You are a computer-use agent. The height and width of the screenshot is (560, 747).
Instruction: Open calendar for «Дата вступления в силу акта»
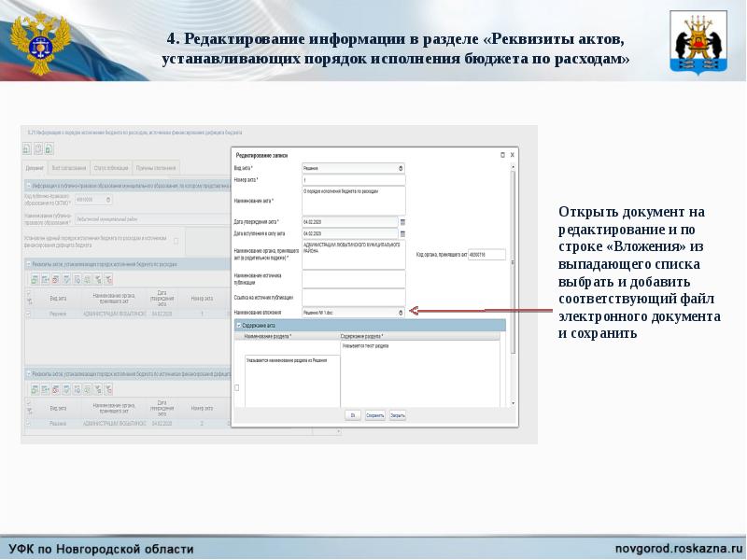tap(403, 233)
